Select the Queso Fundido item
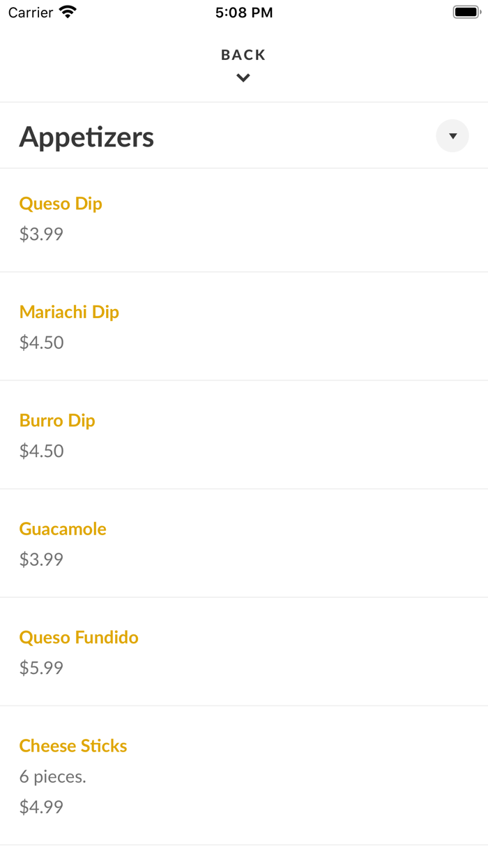488x868 pixels. (79, 637)
